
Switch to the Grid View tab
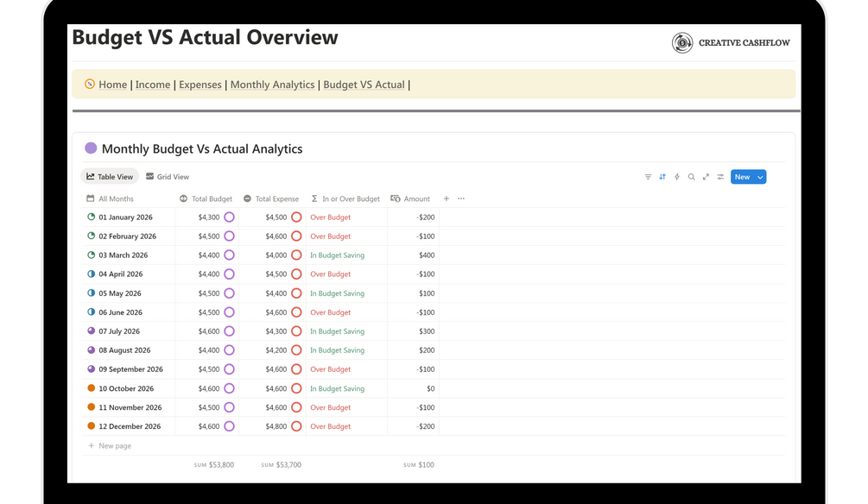[x=168, y=177]
